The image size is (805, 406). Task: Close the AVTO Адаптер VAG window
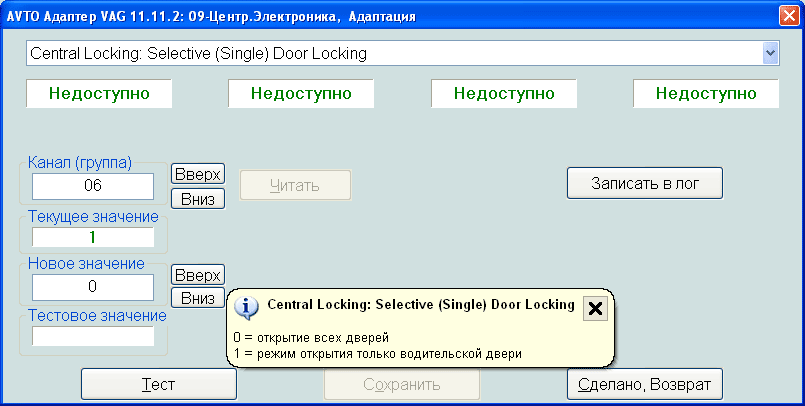point(788,17)
